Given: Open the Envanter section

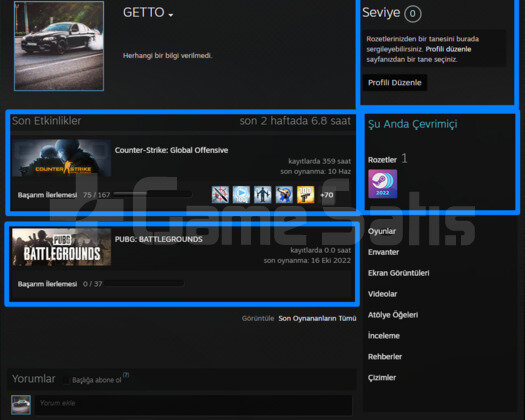Looking at the screenshot, I should click(383, 252).
